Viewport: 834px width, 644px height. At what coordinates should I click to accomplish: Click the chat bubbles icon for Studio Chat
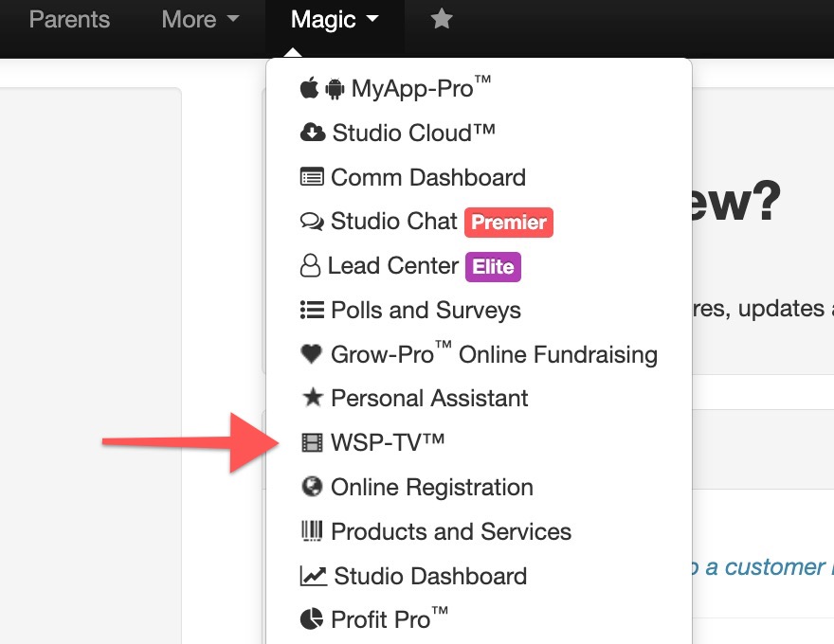[312, 221]
